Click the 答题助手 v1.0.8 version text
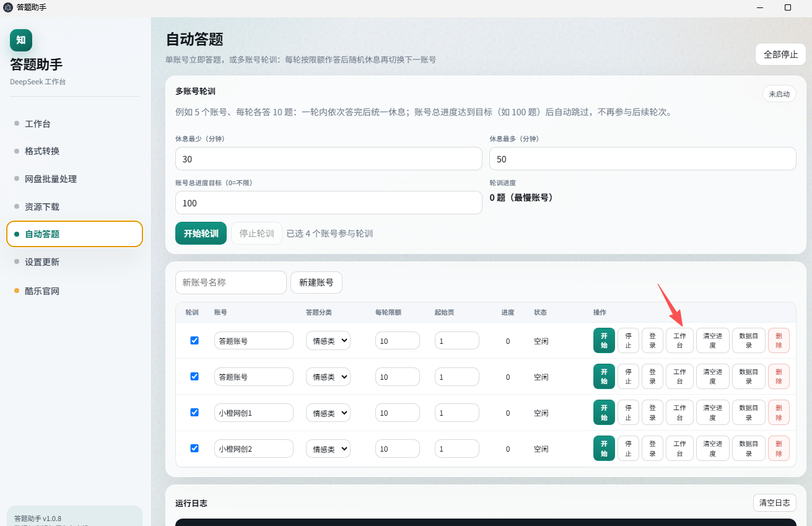Viewport: 812px width, 526px height. (38, 519)
